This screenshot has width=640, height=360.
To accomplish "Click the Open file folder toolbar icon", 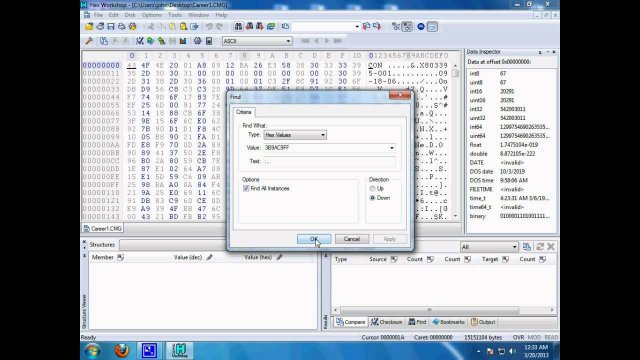I will point(89,27).
